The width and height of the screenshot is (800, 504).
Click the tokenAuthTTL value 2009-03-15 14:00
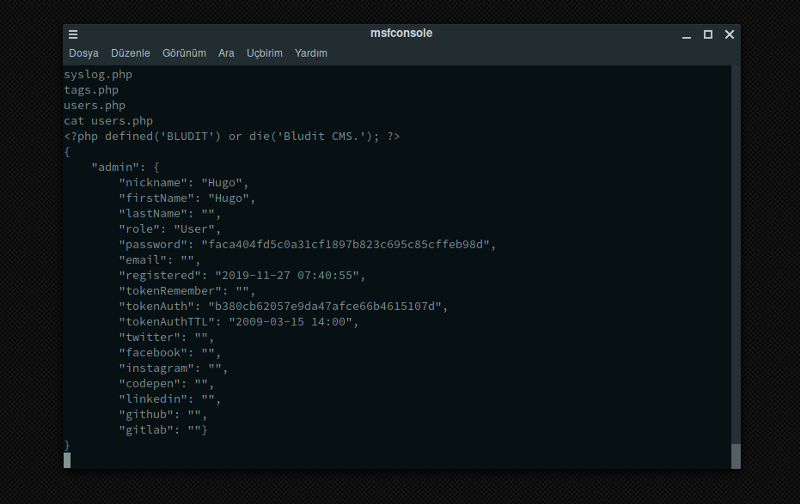(290, 322)
